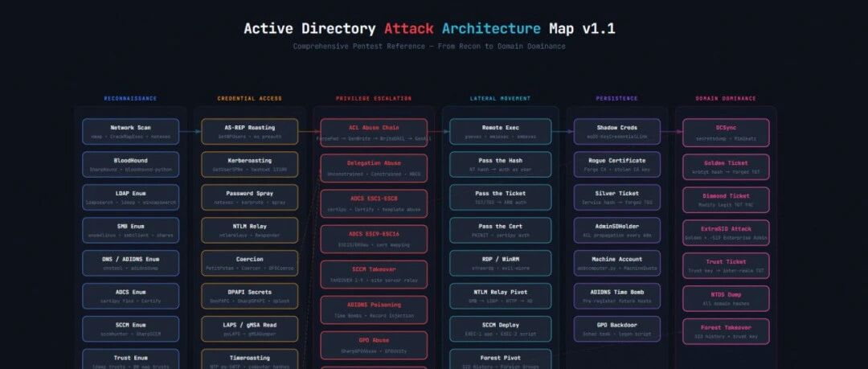Select the Shadow Creds card
The height and width of the screenshot is (369, 868).
point(617,132)
